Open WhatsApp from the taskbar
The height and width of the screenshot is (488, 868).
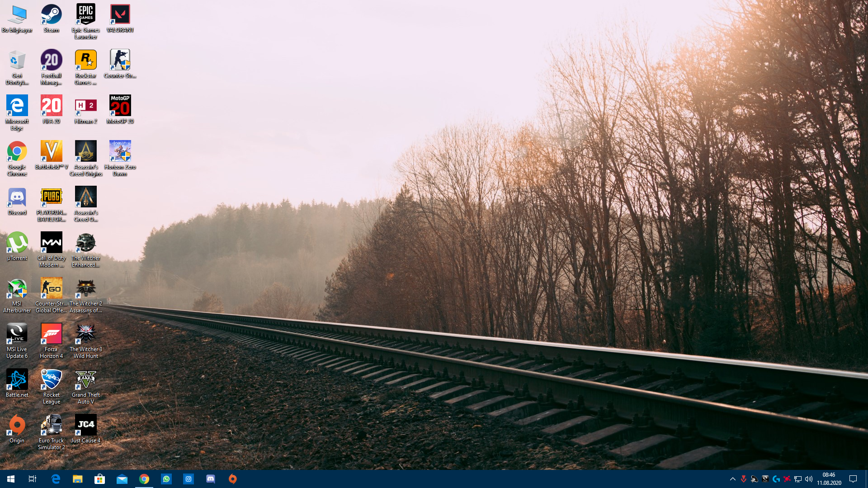[166, 479]
